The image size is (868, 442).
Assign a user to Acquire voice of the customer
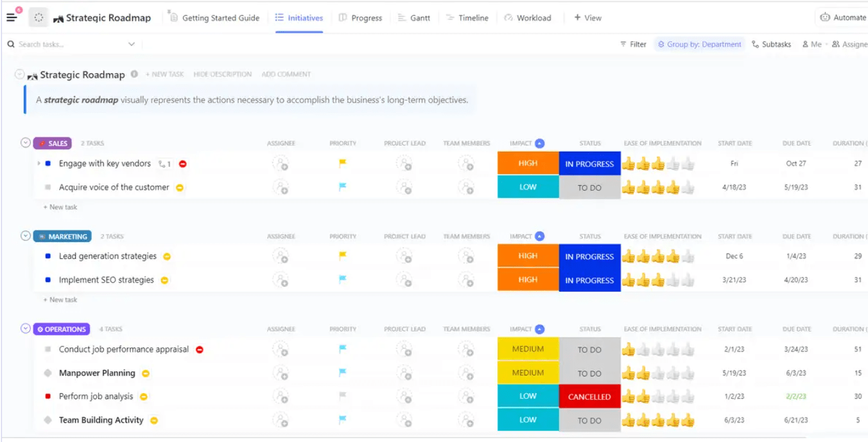[281, 188]
